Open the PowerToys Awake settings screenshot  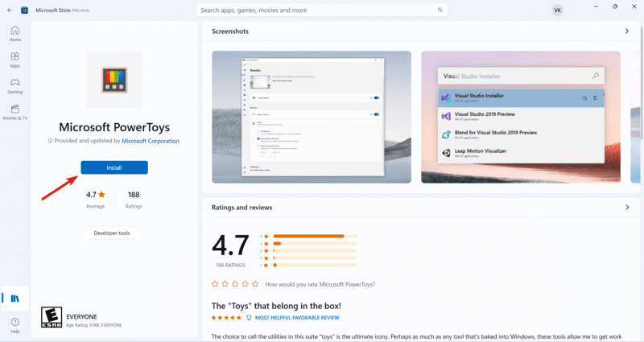tap(312, 117)
